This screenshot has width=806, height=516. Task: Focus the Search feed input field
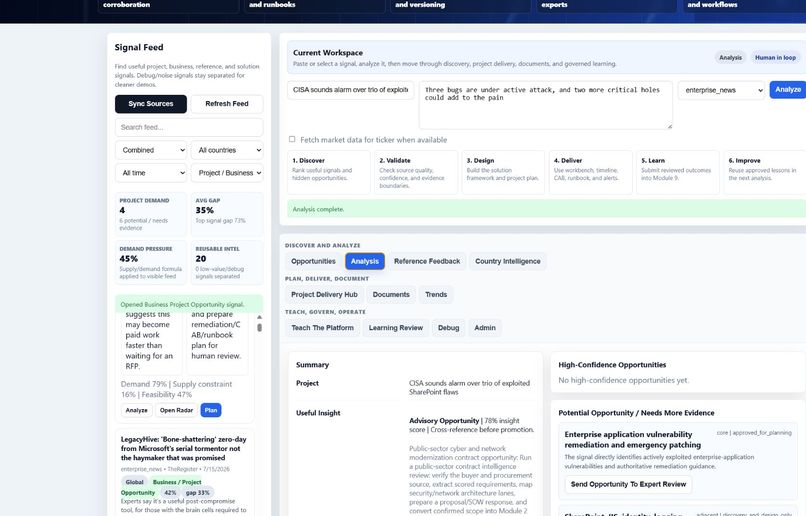(x=189, y=127)
